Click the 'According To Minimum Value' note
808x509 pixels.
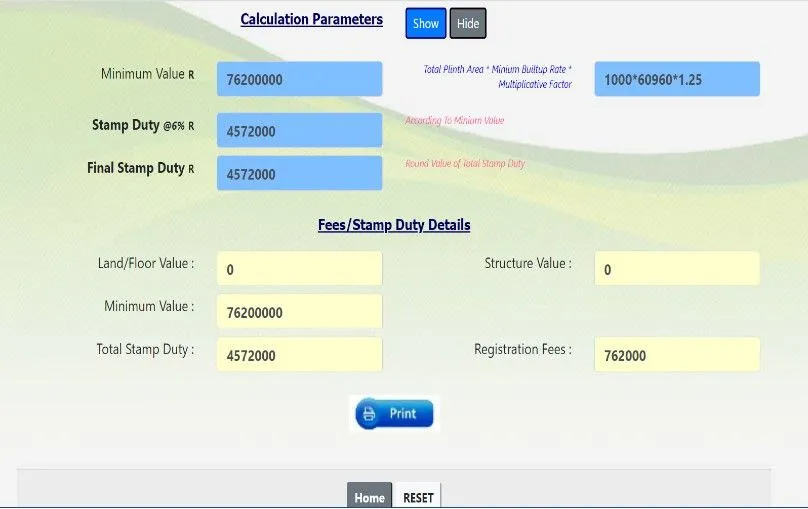pos(455,121)
